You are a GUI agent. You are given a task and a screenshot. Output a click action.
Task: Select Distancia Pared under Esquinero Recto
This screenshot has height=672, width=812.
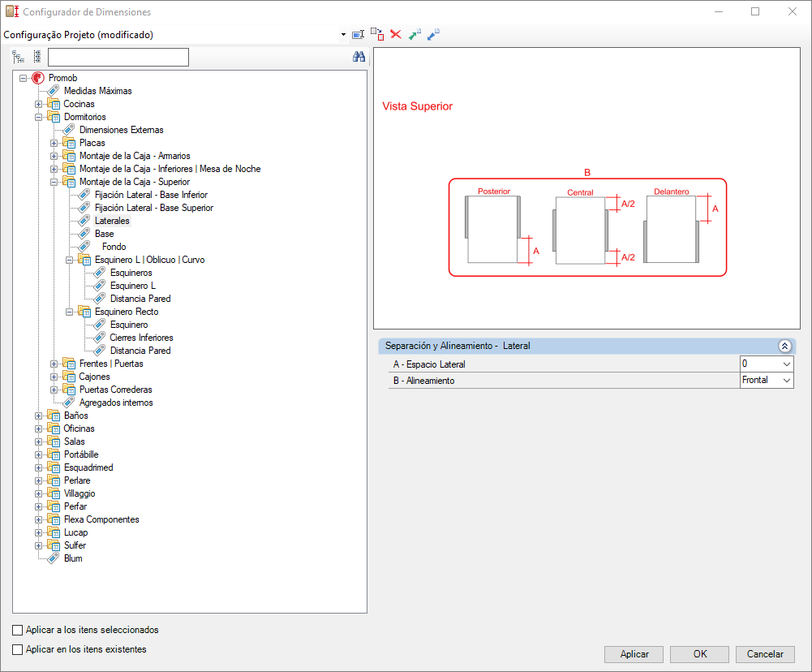tap(140, 351)
